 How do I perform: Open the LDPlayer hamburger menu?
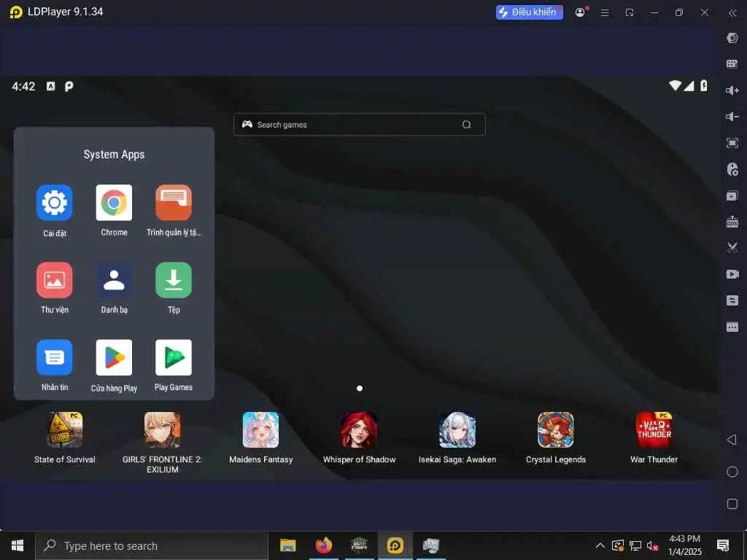pyautogui.click(x=605, y=13)
